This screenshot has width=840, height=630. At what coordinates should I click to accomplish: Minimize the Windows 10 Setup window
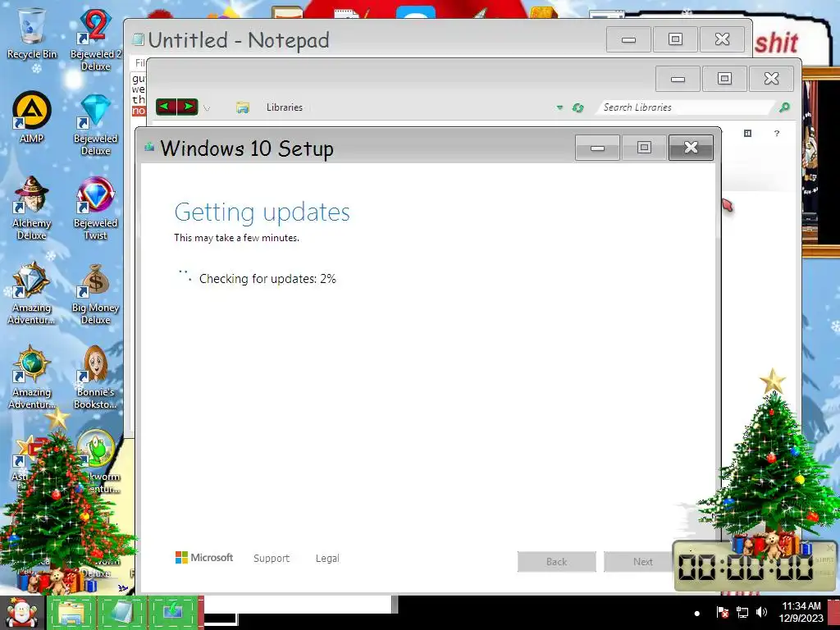597,148
